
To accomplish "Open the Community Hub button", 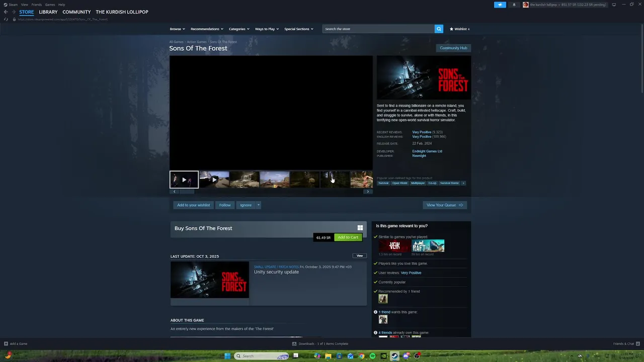I will point(453,48).
